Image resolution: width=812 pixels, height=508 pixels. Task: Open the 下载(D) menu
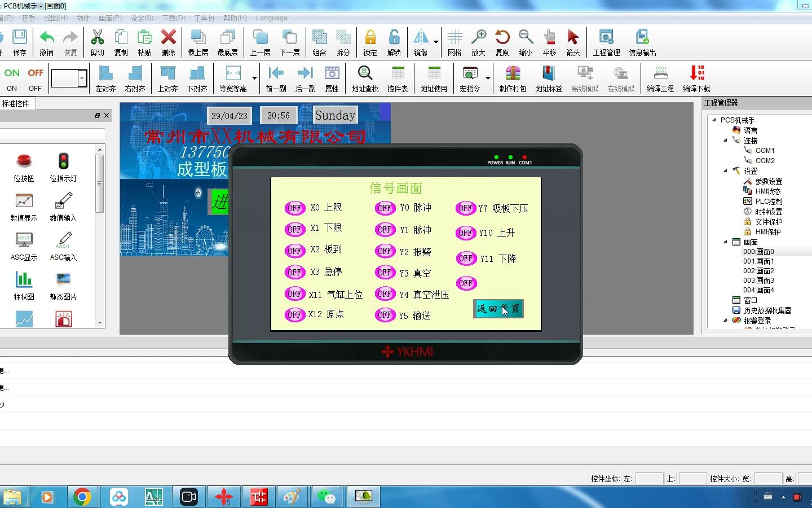(x=174, y=18)
